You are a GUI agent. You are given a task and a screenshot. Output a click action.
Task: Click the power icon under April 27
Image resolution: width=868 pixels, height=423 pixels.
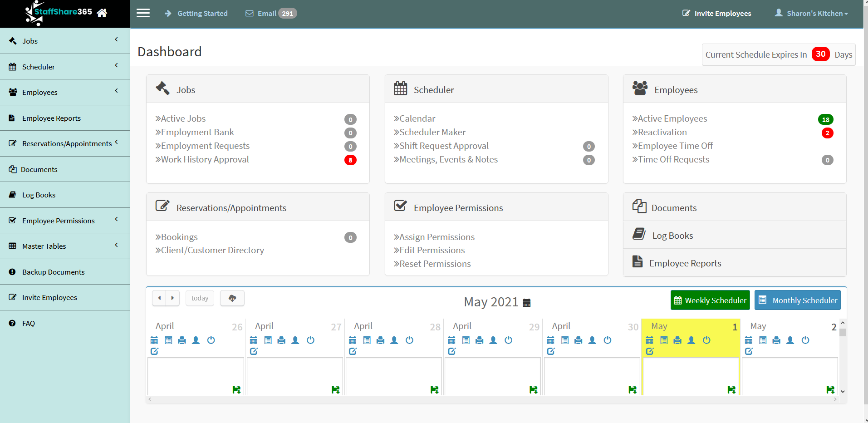[310, 340]
